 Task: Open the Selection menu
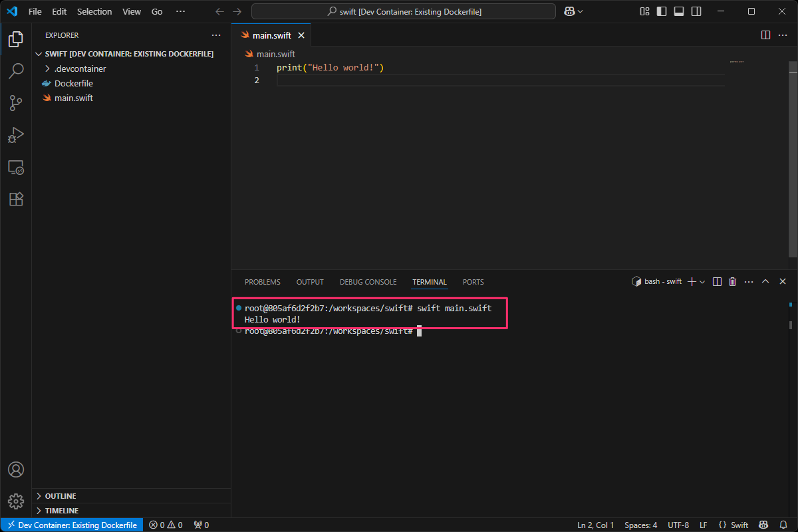tap(94, 11)
